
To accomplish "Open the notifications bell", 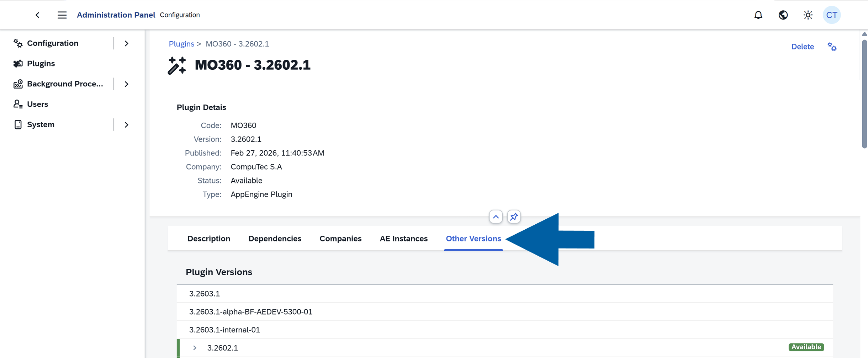I will tap(758, 15).
